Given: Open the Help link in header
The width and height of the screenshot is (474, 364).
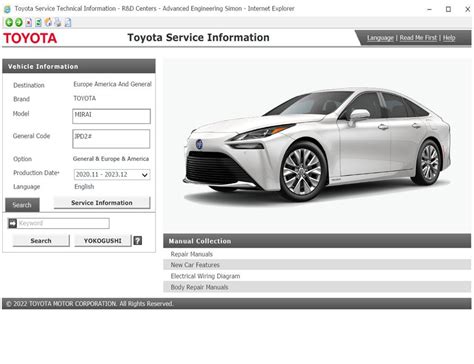Looking at the screenshot, I should (x=449, y=38).
